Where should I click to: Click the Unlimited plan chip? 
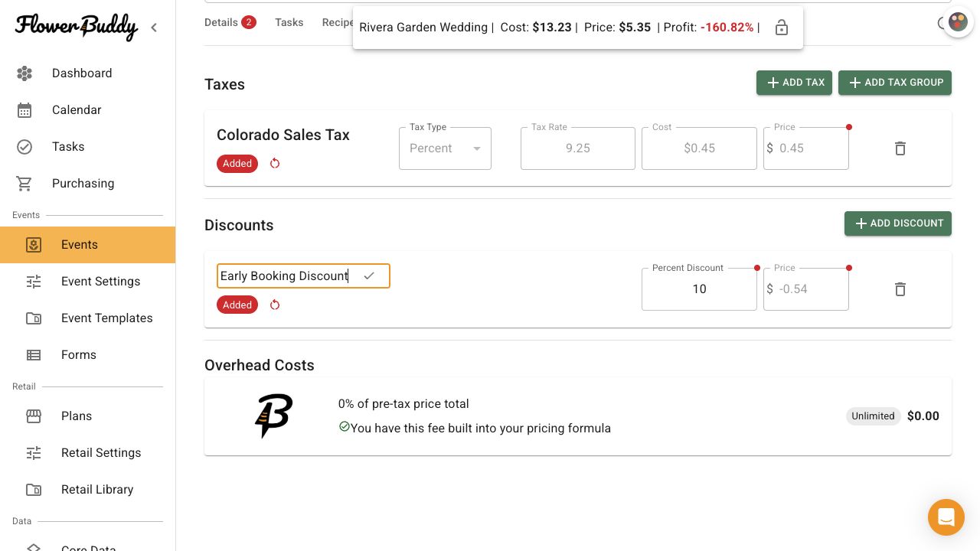click(x=873, y=416)
